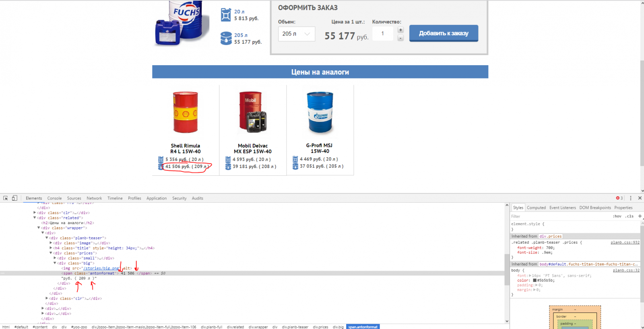This screenshot has height=329, width=644.
Task: Toggle :hov element state panel
Action: (617, 216)
